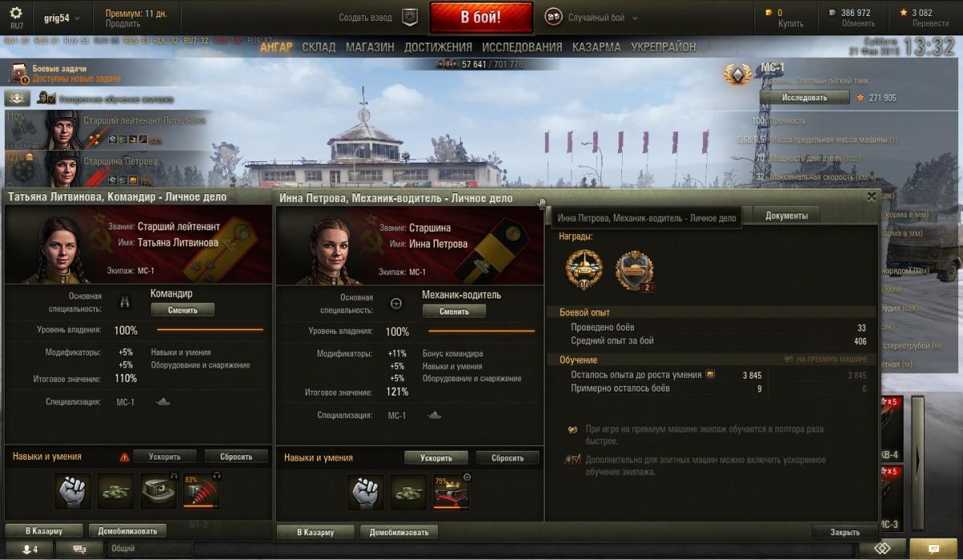The image size is (963, 560).
Task: Open Боевые задачи missions icon
Action: pyautogui.click(x=19, y=74)
